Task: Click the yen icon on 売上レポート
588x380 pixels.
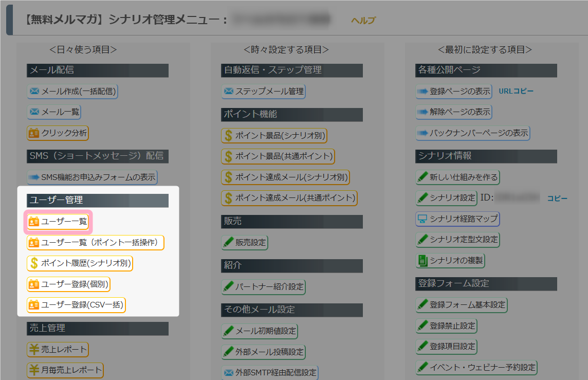Action: coord(34,350)
